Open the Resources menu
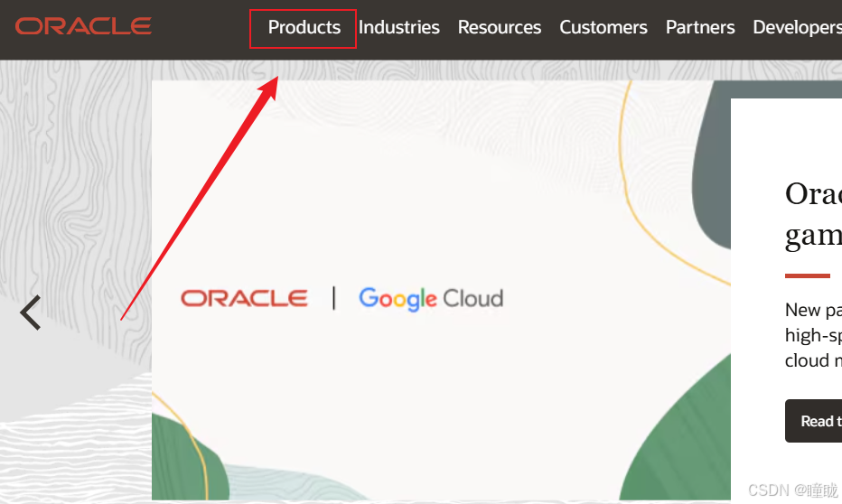Viewport: 842px width, 504px height. [x=500, y=27]
